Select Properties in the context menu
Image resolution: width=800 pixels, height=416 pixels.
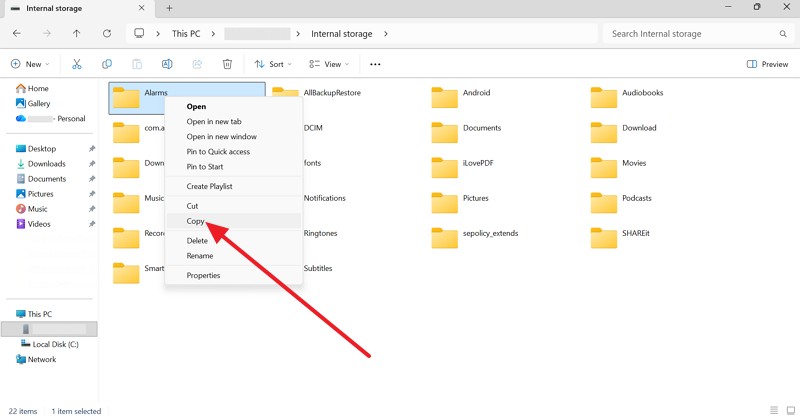(x=203, y=275)
